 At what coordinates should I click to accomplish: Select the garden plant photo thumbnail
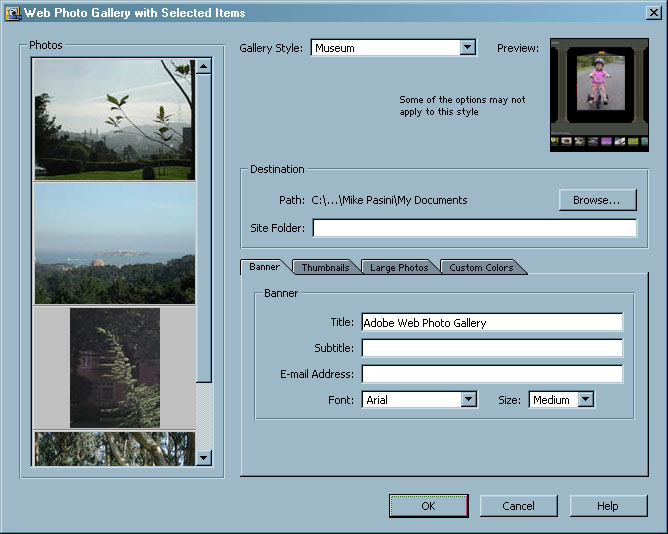114,119
